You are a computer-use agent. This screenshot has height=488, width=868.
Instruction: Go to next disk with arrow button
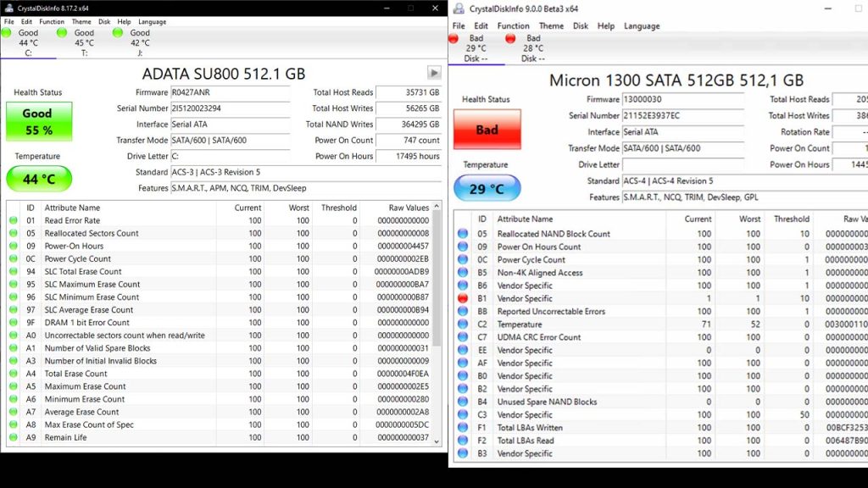click(x=434, y=73)
